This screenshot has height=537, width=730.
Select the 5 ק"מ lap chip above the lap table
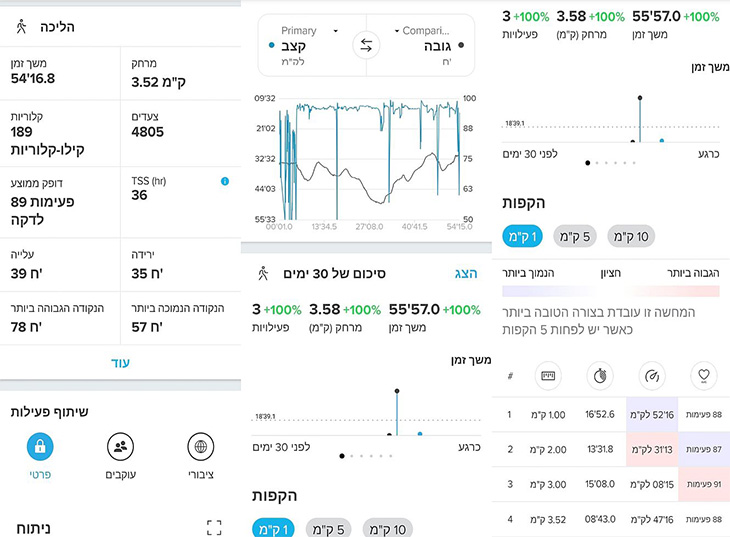pos(575,237)
